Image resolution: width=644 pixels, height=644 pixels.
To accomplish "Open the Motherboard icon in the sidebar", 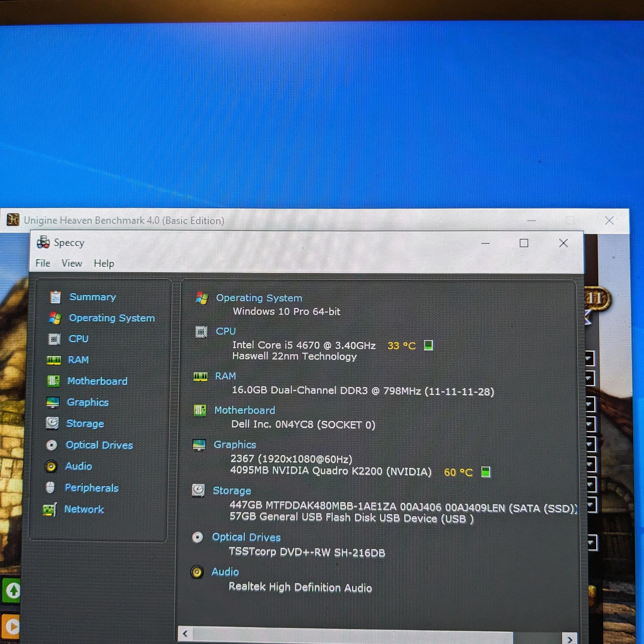I will (x=53, y=381).
